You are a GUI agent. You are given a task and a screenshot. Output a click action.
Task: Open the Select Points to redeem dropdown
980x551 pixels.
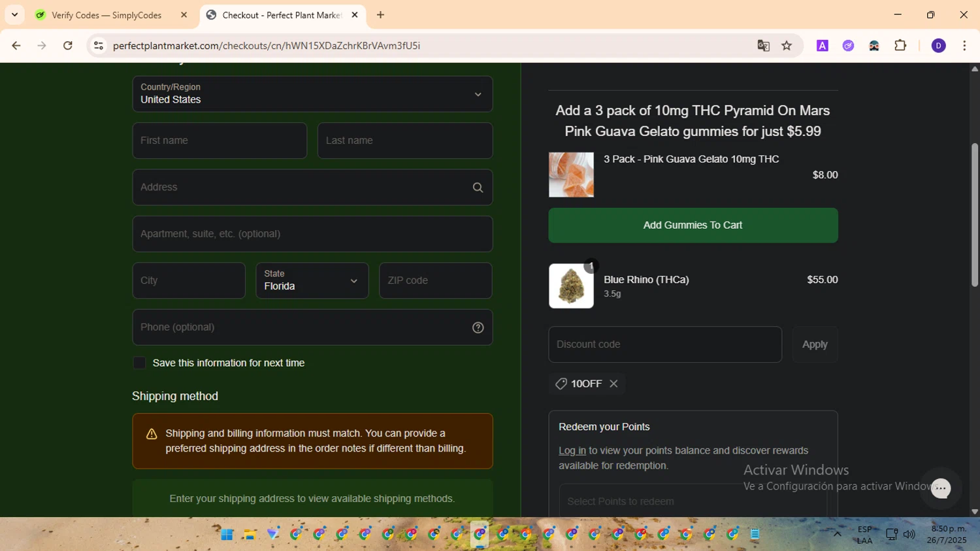pos(693,501)
